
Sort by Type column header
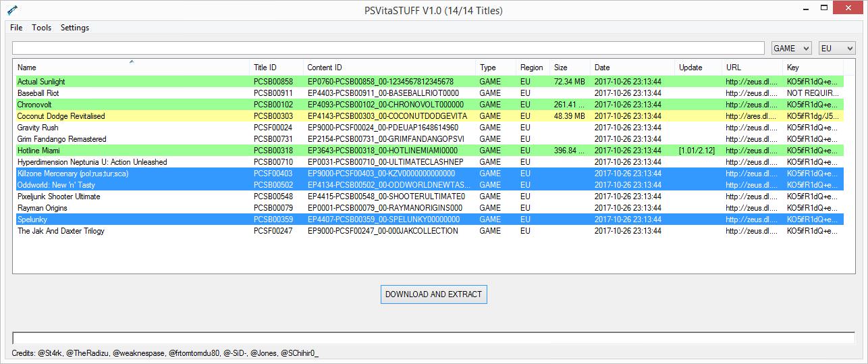[x=496, y=68]
